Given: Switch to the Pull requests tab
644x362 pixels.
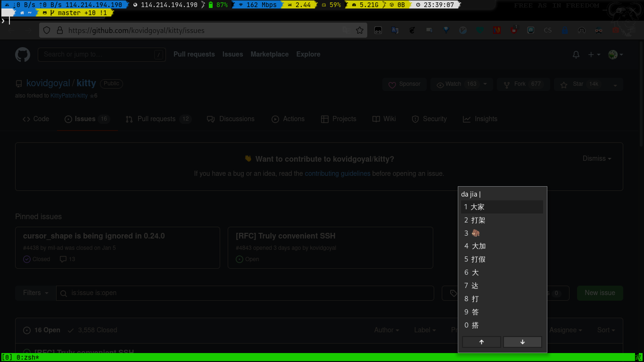Looking at the screenshot, I should 157,119.
